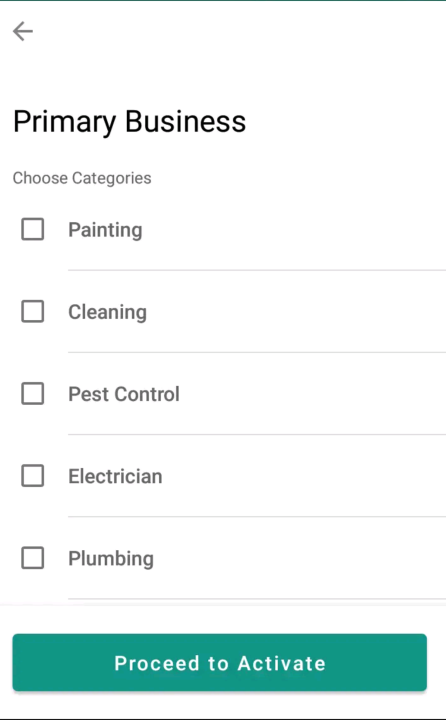Tap the Pest Control label
The height and width of the screenshot is (720, 446).
[124, 394]
